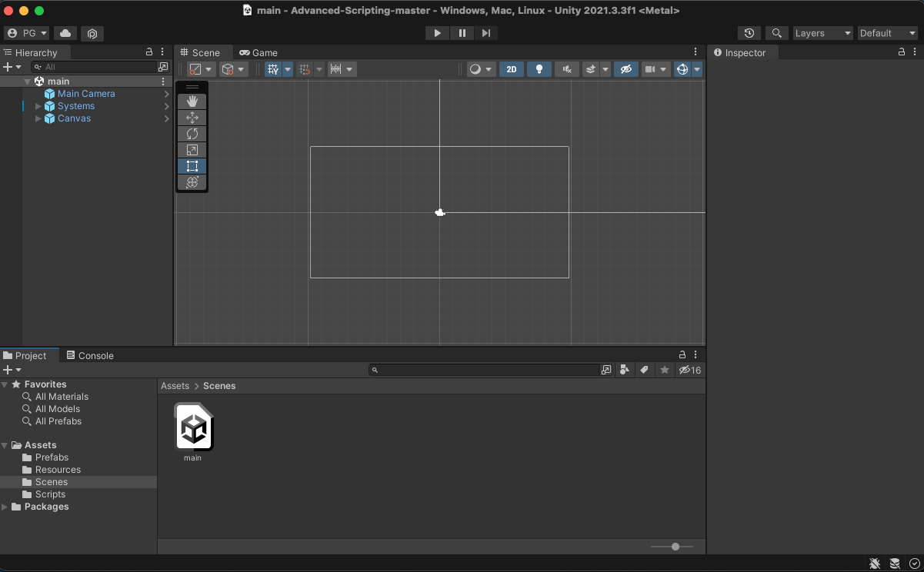This screenshot has height=572, width=924.
Task: Click Project panel lock icon
Action: pyautogui.click(x=682, y=355)
